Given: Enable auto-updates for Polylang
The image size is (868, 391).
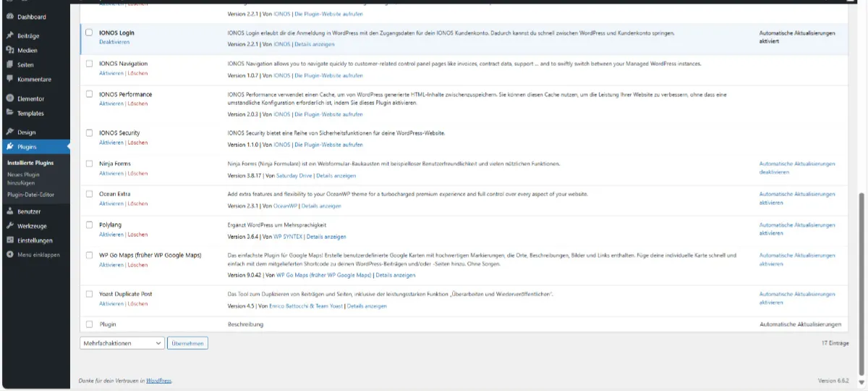Looking at the screenshot, I should (797, 229).
